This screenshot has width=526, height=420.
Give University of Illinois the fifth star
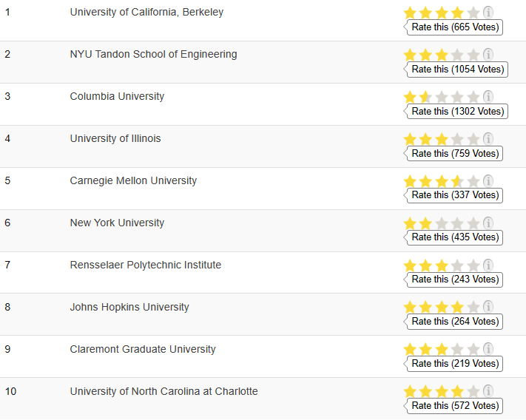[x=473, y=140]
